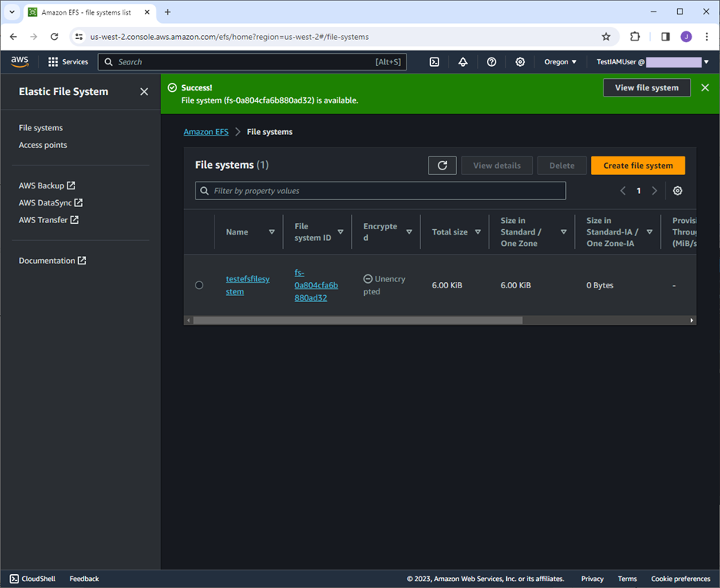The image size is (720, 588).
Task: Open the tab search dropdown arrow
Action: pyautogui.click(x=12, y=12)
